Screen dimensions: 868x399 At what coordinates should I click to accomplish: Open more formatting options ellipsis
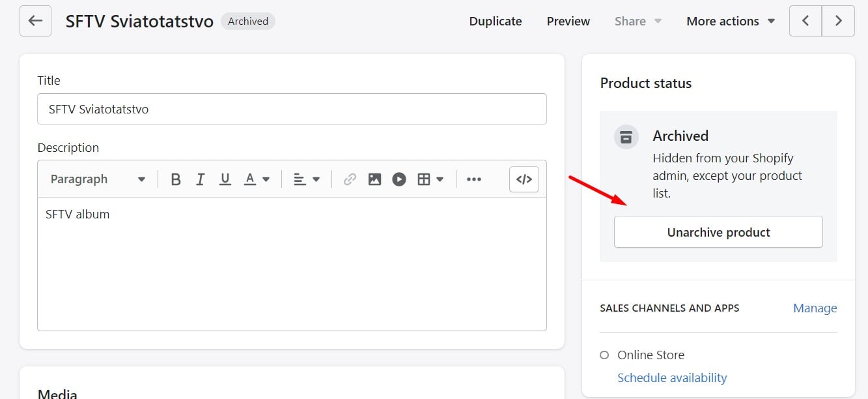coord(474,179)
